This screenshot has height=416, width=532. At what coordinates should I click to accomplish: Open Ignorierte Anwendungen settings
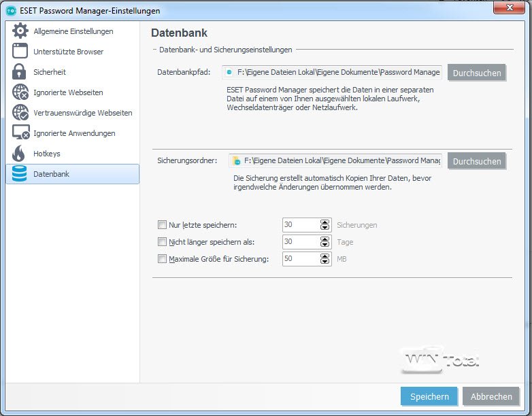[72, 133]
